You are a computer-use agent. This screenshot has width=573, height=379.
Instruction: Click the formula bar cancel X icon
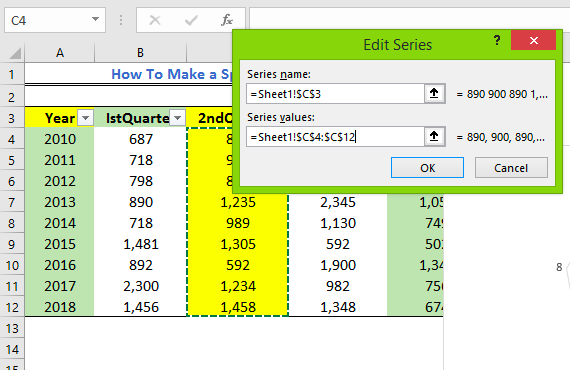pyautogui.click(x=155, y=20)
